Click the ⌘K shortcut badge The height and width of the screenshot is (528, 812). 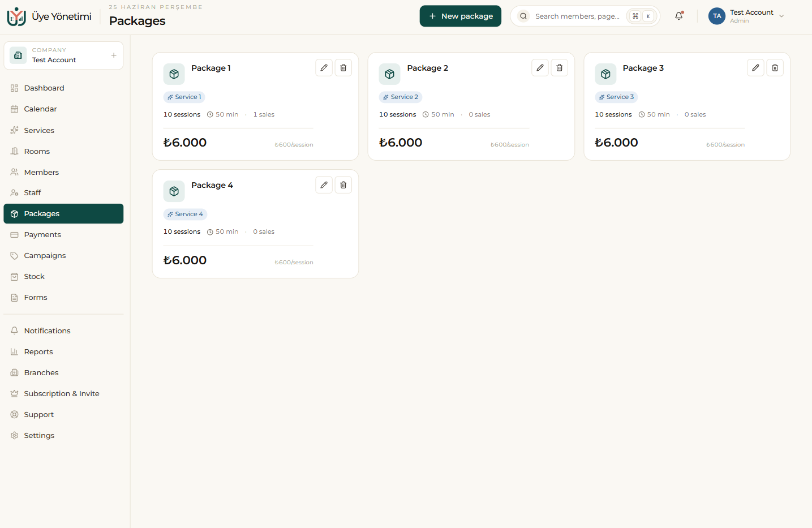point(642,16)
